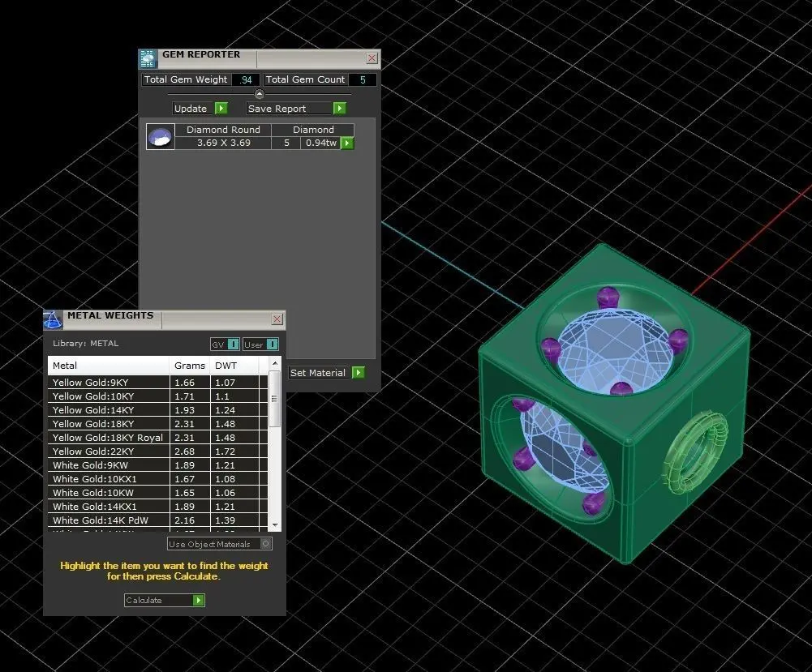The width and height of the screenshot is (812, 672).
Task: Collapse the Gem Reporter panel with the up-arrow handle
Action: click(x=260, y=94)
